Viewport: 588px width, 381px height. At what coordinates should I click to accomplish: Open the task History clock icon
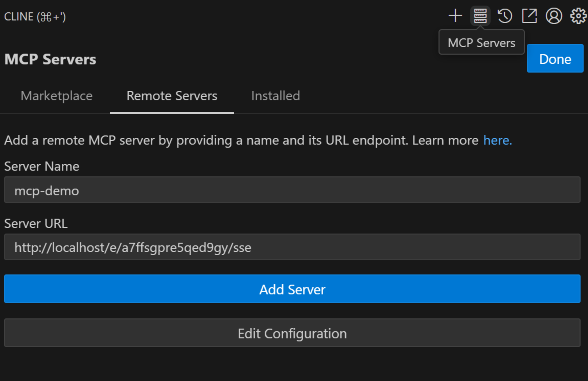click(505, 16)
